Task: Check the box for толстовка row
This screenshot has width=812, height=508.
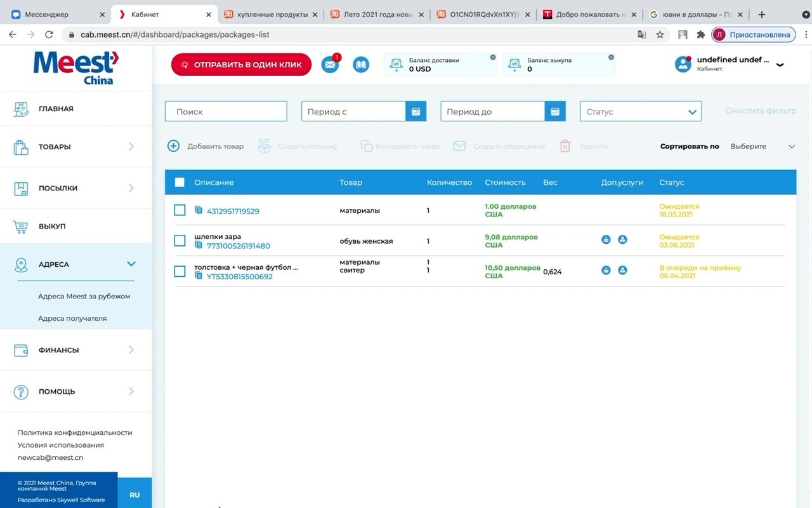Action: click(180, 271)
